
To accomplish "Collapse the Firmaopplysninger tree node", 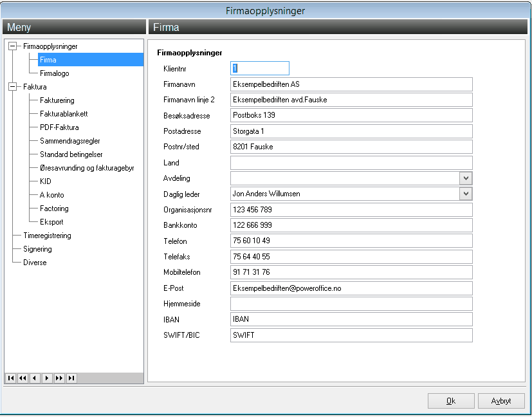I will (x=13, y=46).
